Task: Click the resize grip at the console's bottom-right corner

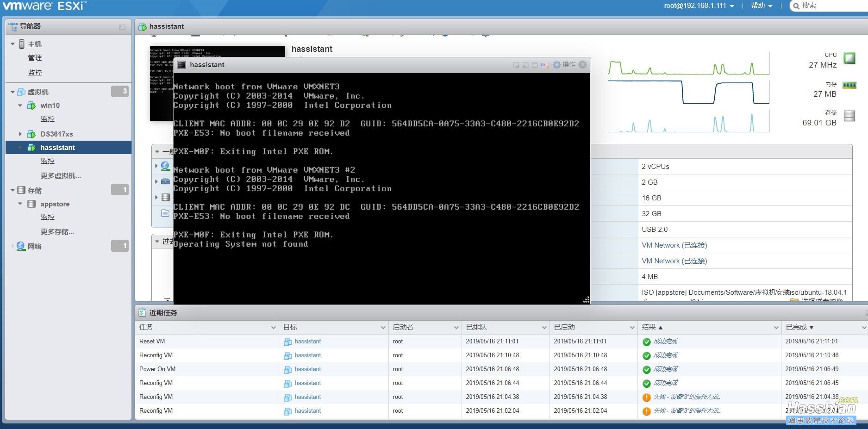Action: pyautogui.click(x=586, y=300)
